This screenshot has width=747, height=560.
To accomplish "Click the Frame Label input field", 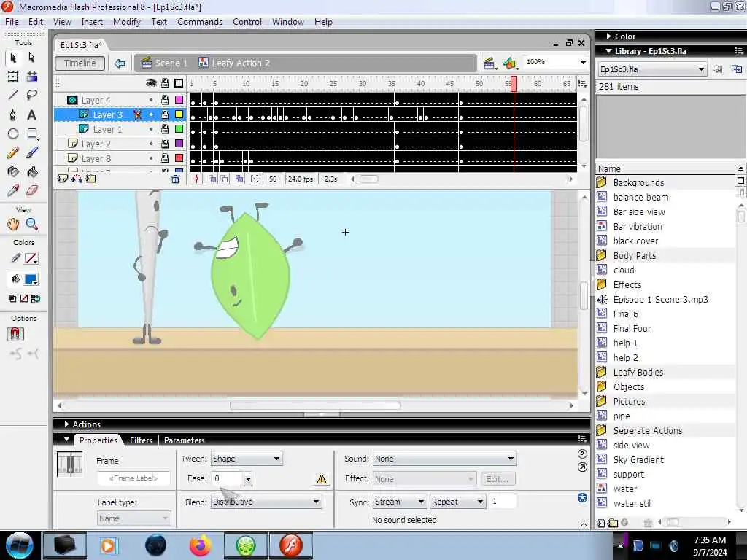I will [x=133, y=478].
